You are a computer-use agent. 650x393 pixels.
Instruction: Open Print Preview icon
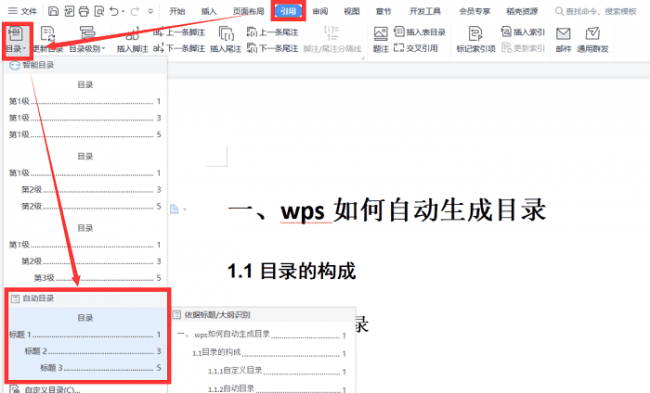coord(99,11)
